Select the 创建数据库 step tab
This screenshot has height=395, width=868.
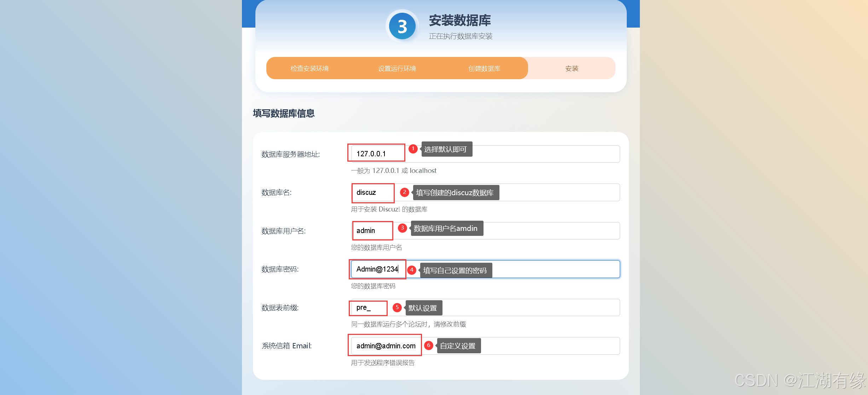click(x=484, y=68)
